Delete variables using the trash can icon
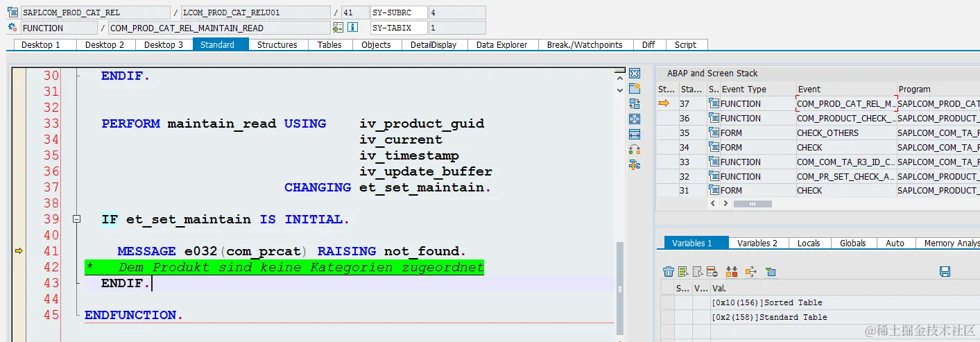The width and height of the screenshot is (980, 342). point(669,271)
